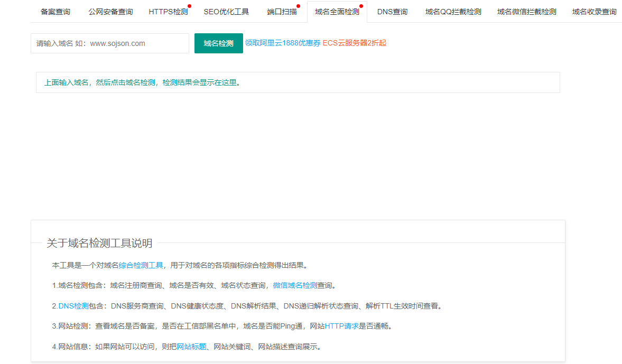Click the red dot on HTTPS检测 tab

tap(189, 6)
